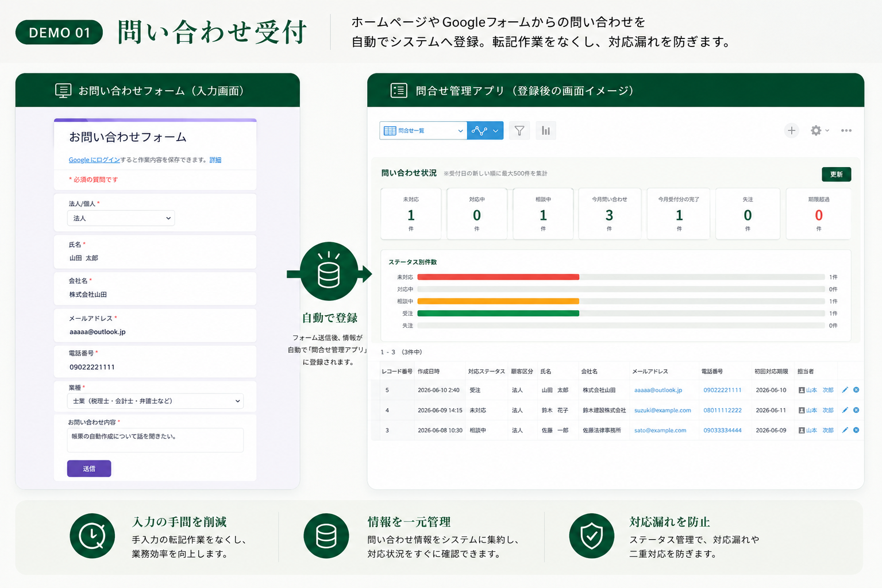Click the 鈴木建設株式会社 company cell
The image size is (882, 588).
click(604, 410)
